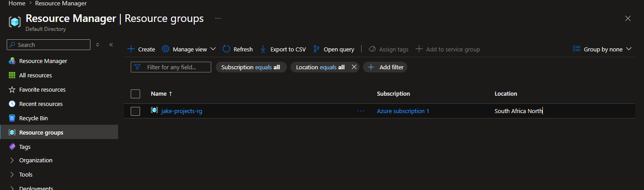
Task: Click Add to service group
Action: [448, 49]
